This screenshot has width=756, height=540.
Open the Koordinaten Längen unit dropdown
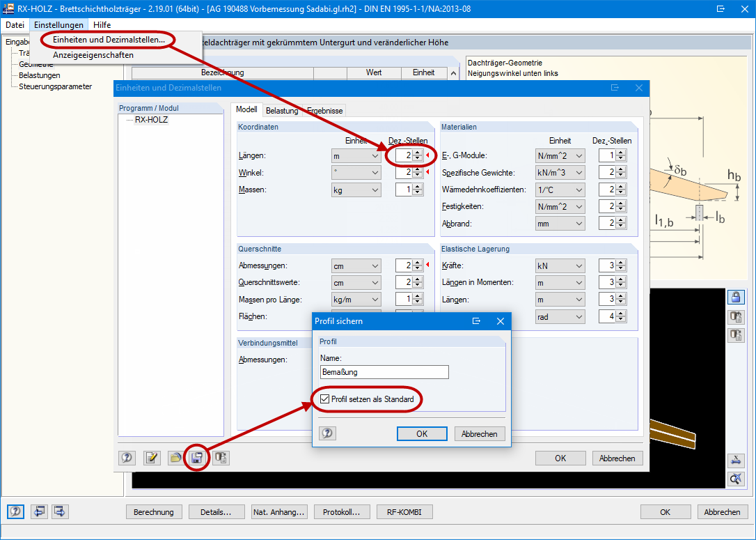click(356, 156)
